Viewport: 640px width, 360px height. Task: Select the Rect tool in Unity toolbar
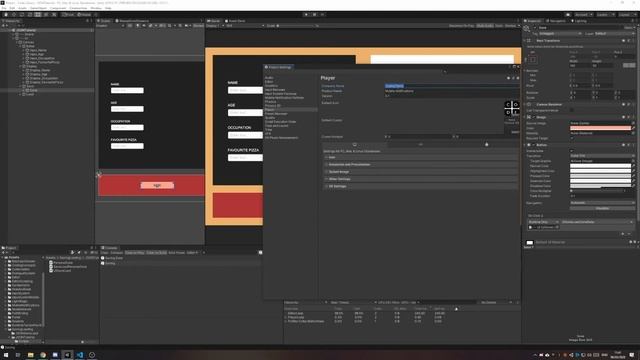pyautogui.click(x=38, y=14)
